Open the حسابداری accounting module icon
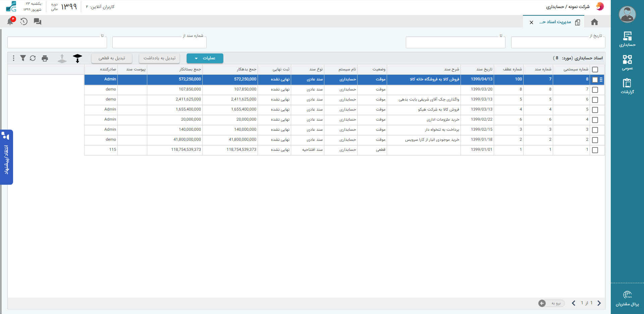 coord(627,39)
